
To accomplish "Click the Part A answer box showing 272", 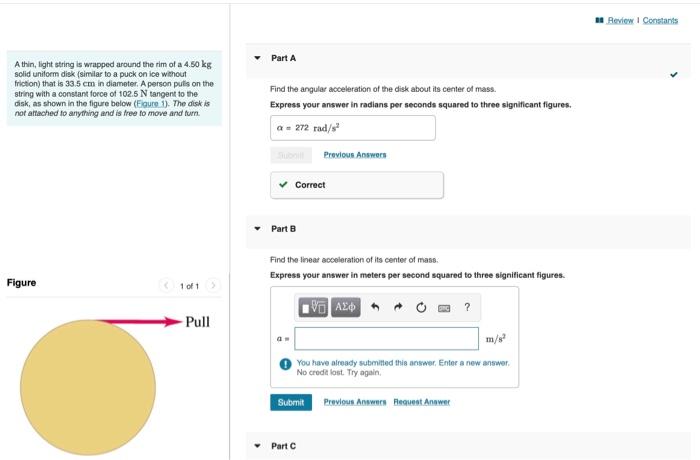I will 353,128.
